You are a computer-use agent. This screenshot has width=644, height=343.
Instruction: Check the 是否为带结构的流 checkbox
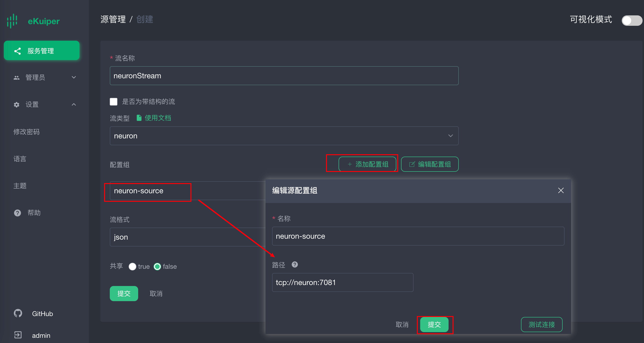pyautogui.click(x=114, y=101)
